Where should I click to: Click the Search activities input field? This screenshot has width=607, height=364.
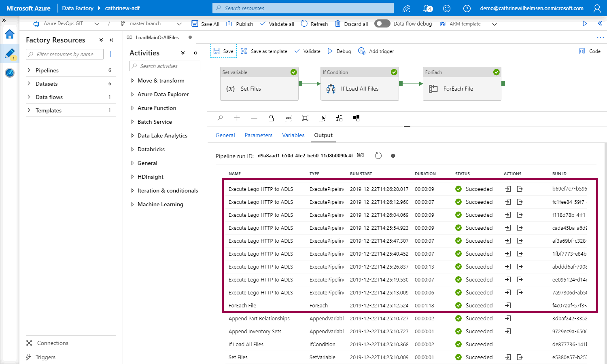[x=165, y=66]
